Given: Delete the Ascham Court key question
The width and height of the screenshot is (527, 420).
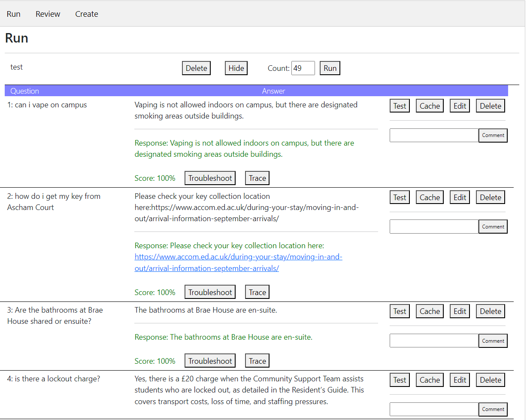Looking at the screenshot, I should click(490, 198).
